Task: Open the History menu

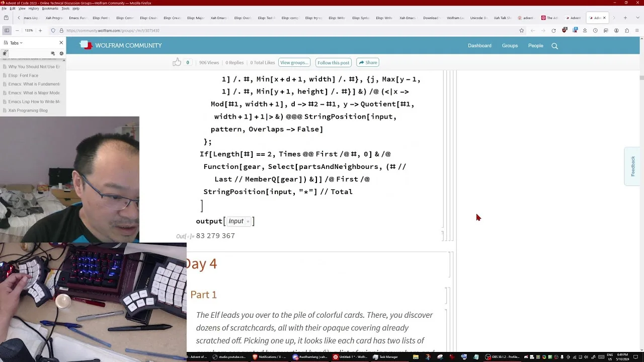Action: [x=34, y=9]
